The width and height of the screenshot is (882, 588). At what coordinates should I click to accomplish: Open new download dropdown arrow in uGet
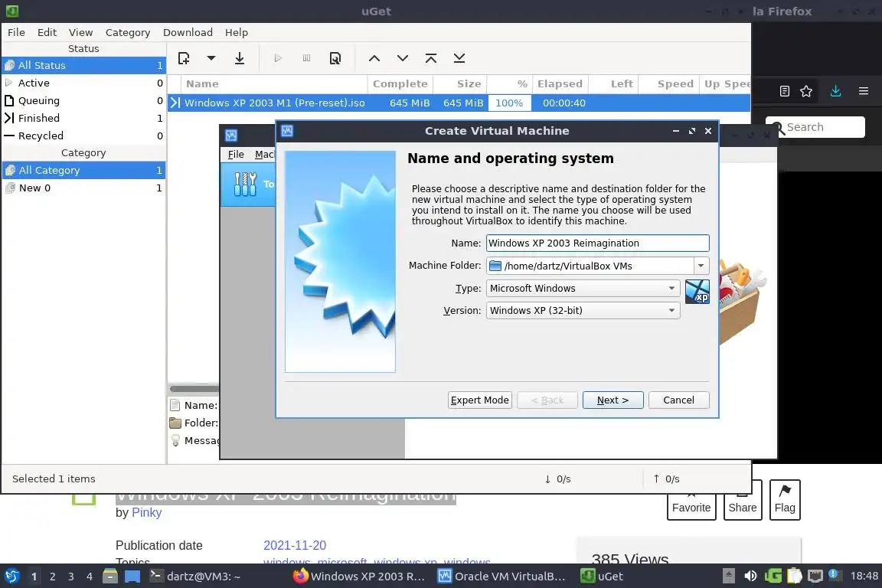tap(211, 58)
